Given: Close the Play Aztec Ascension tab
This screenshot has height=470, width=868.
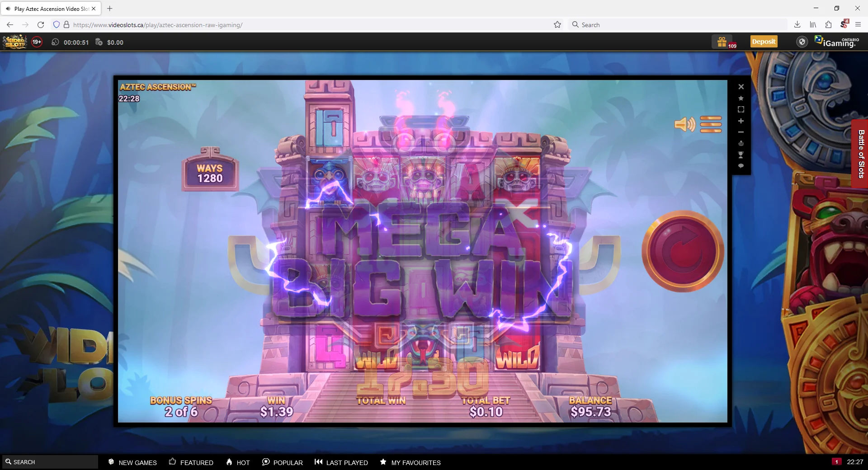Looking at the screenshot, I should point(94,9).
